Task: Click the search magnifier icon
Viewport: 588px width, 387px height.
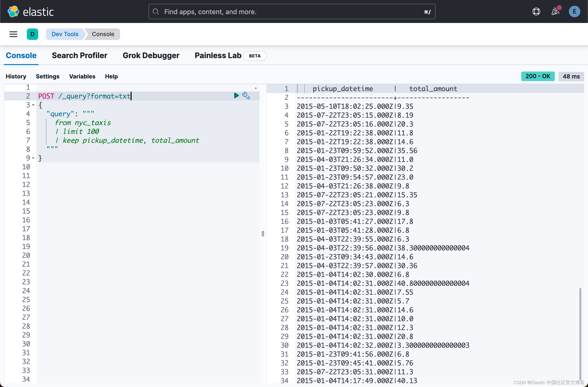Action: pos(156,12)
